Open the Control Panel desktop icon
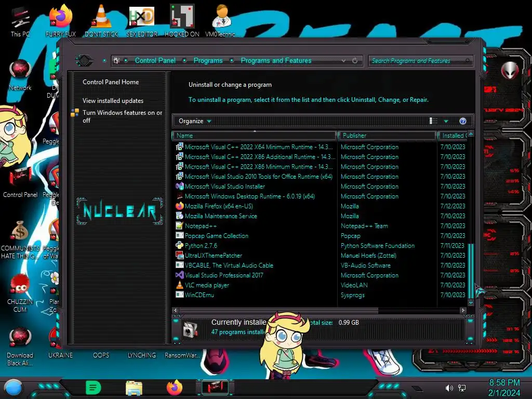 pos(20,182)
